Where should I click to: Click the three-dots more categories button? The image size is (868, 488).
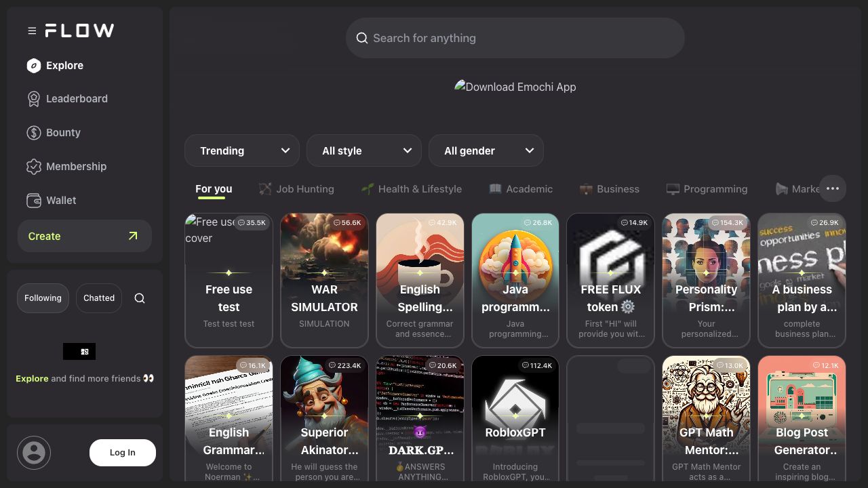833,188
